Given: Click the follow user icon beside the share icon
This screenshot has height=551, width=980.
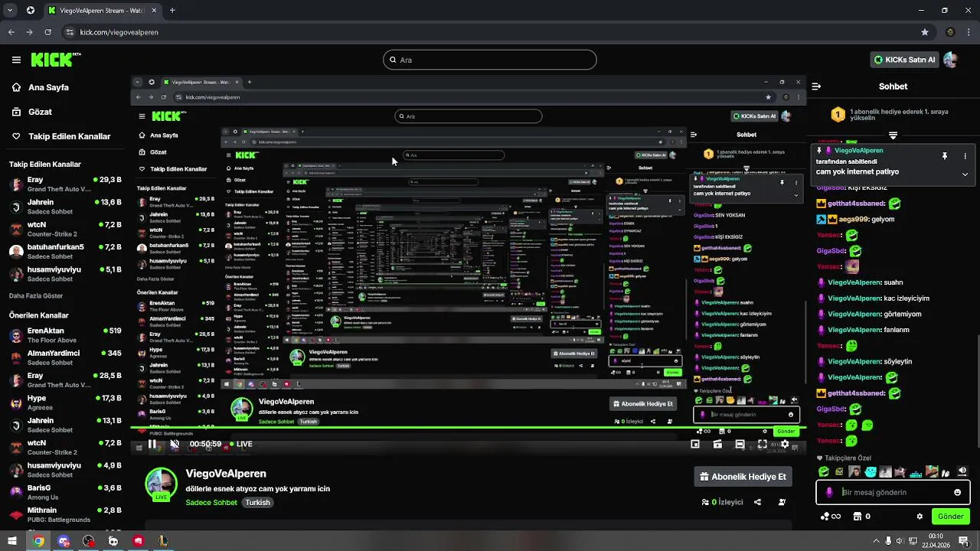Looking at the screenshot, I should tap(782, 502).
